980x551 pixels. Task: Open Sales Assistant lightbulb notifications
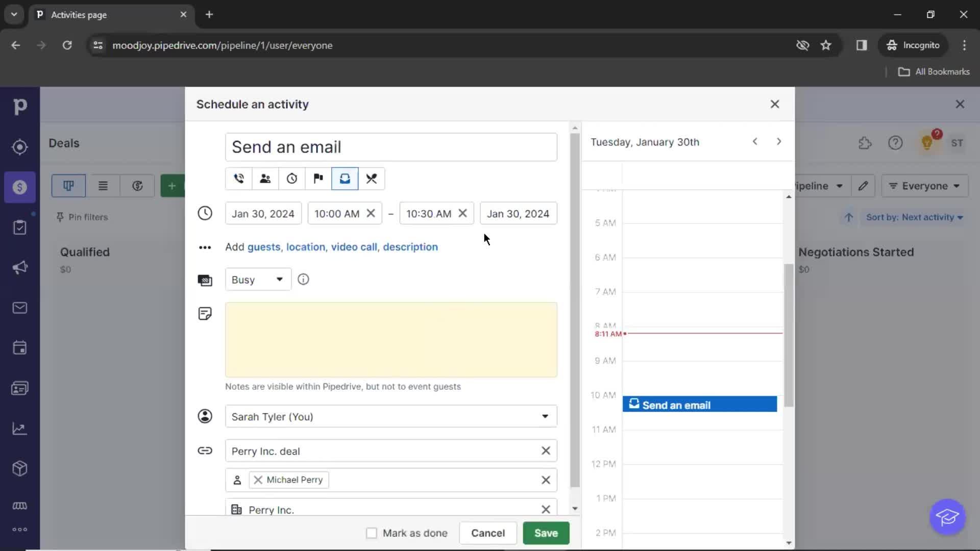pyautogui.click(x=927, y=142)
